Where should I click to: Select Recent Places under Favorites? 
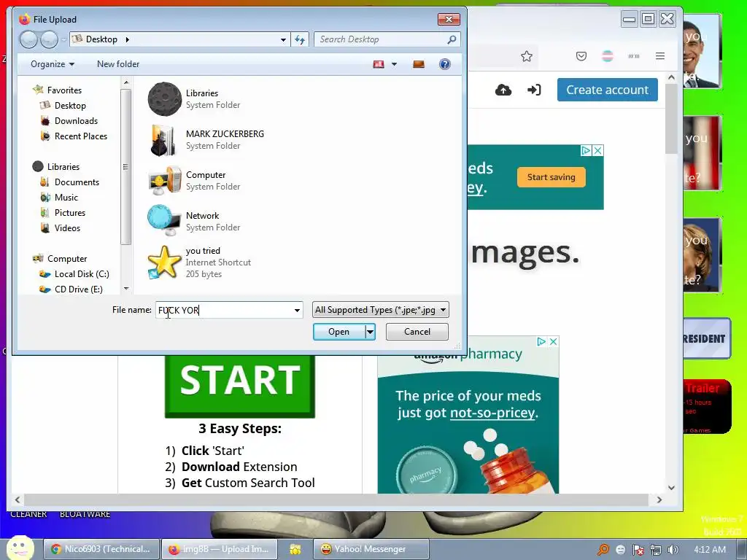tap(80, 136)
